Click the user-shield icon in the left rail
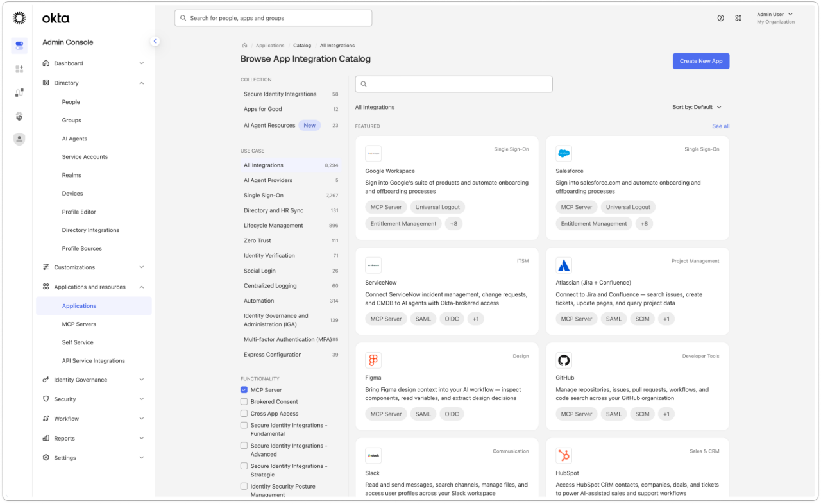This screenshot has width=821, height=504. (x=19, y=139)
